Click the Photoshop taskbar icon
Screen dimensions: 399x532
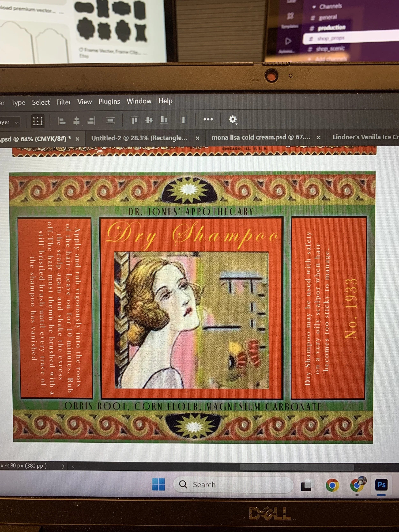coord(381,484)
